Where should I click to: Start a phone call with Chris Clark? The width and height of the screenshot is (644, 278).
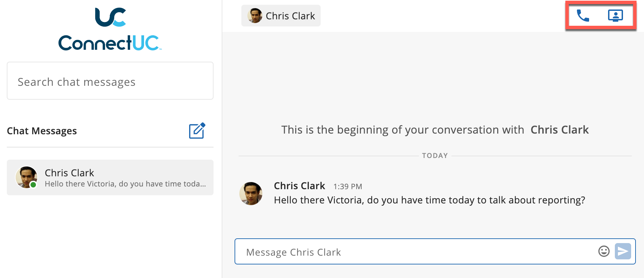(583, 16)
